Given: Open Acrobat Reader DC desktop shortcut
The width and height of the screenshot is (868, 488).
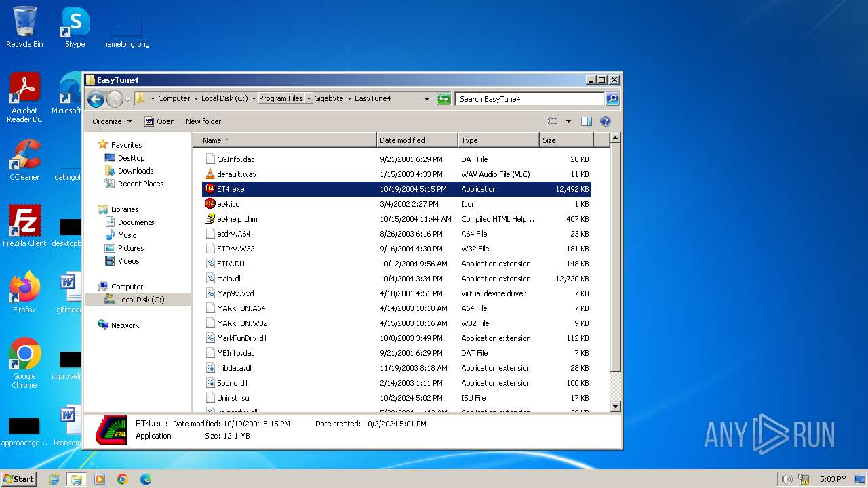Looking at the screenshot, I should pos(24,98).
